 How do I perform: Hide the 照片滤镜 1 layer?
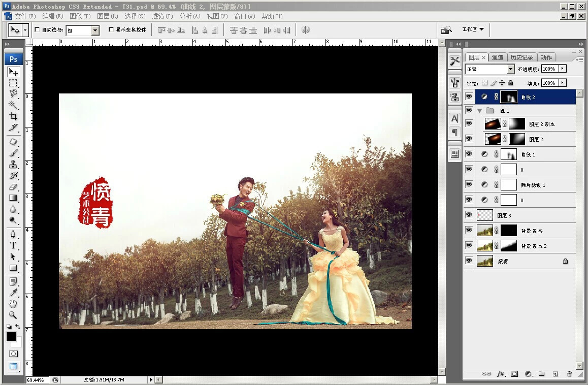coord(469,184)
